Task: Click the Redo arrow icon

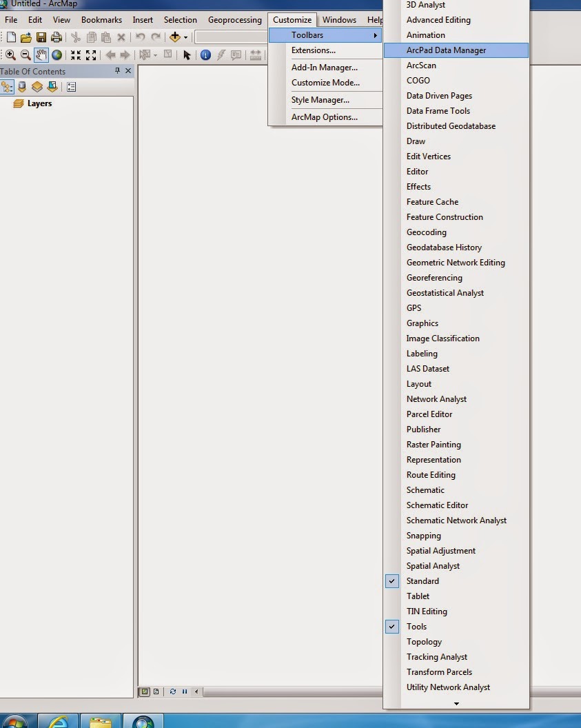Action: pyautogui.click(x=156, y=37)
